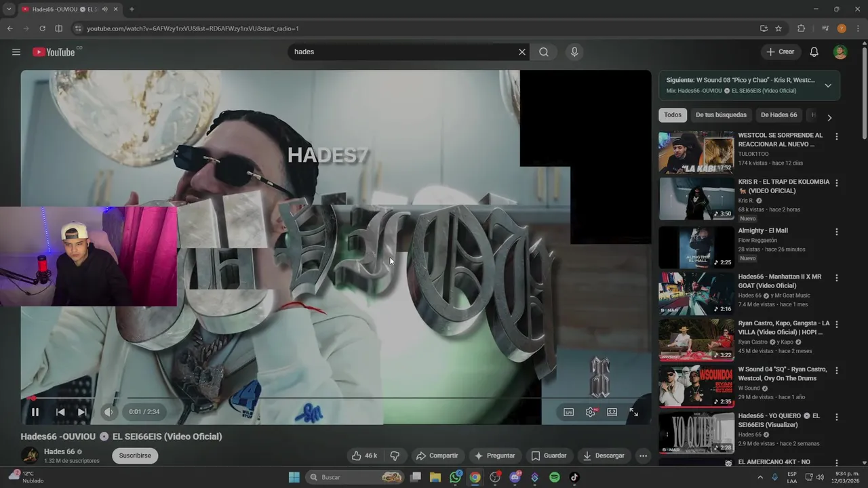Select the De Hades 66 chip
Screen dimensions: 868x488
778,115
